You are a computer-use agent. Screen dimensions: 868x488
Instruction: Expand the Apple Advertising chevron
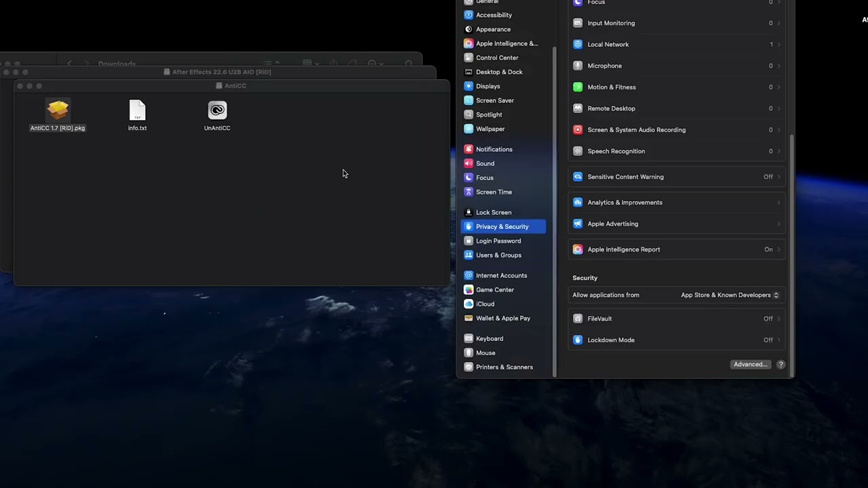(778, 224)
